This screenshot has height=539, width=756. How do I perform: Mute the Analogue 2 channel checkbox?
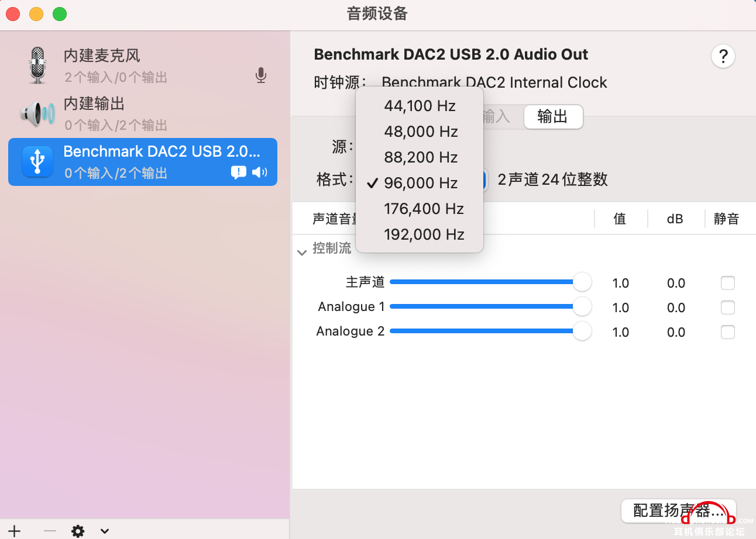[x=728, y=332]
